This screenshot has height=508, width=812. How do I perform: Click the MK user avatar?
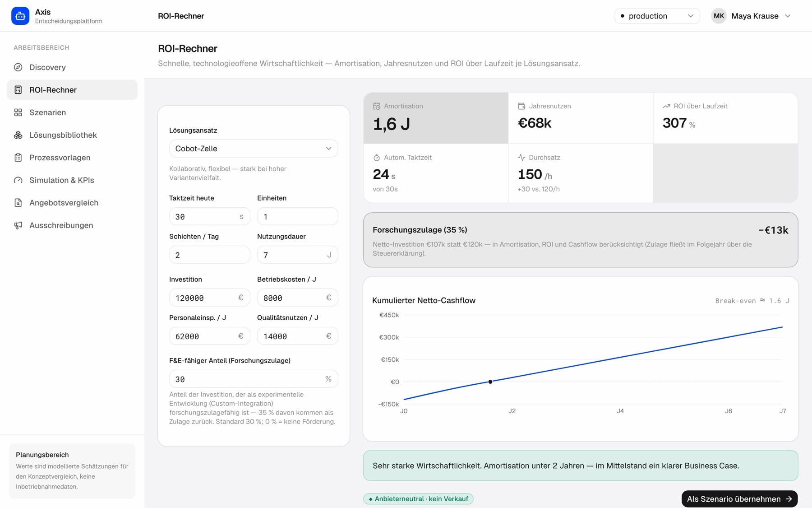point(719,16)
